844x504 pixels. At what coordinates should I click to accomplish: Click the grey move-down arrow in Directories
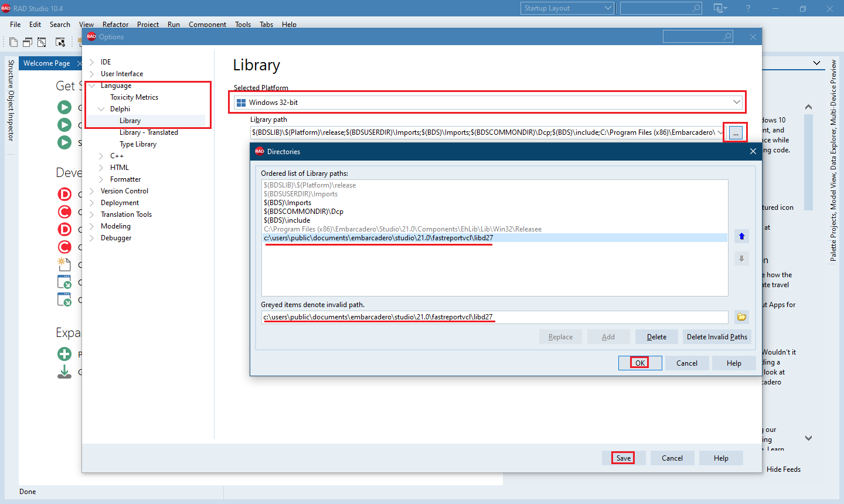coord(741,258)
